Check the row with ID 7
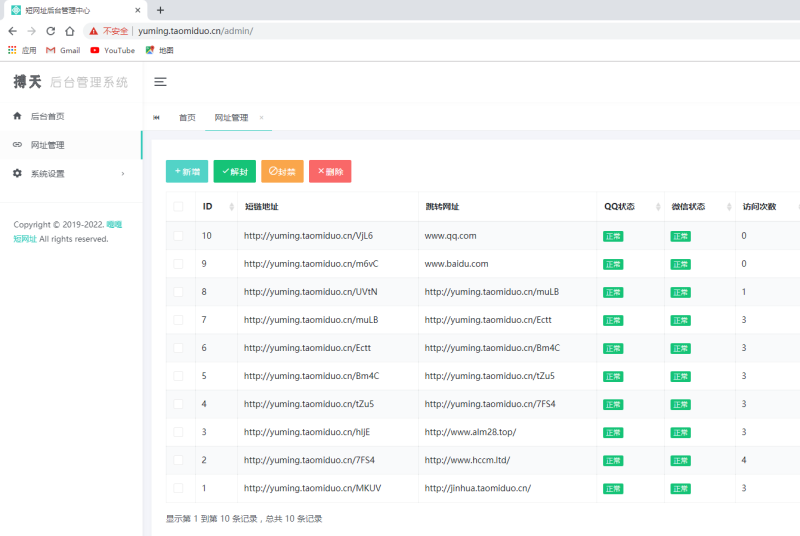This screenshot has width=800, height=536. coord(178,320)
